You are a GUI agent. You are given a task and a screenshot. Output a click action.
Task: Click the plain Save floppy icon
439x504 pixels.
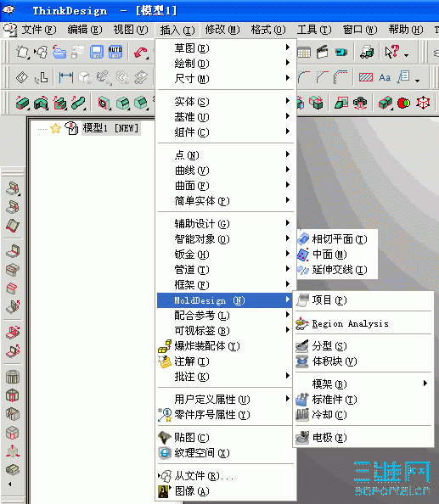click(x=97, y=52)
